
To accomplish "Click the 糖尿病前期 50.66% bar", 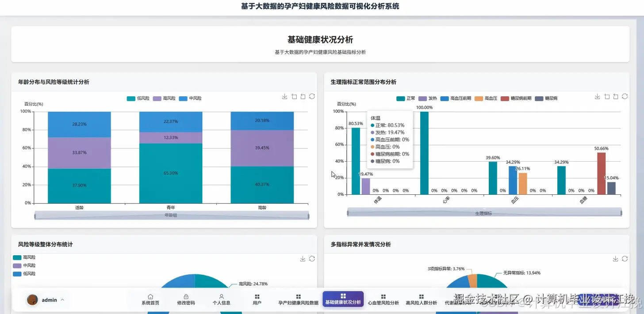I will pyautogui.click(x=602, y=173).
